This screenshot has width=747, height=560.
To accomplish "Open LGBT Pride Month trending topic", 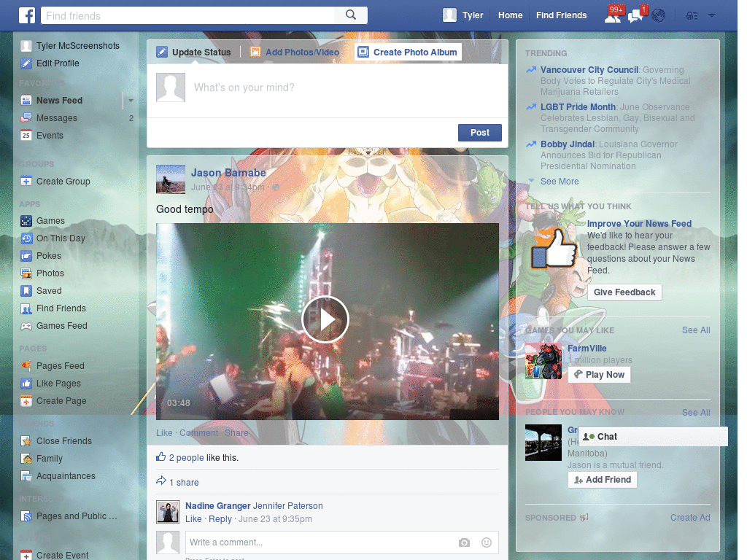I will pyautogui.click(x=578, y=107).
